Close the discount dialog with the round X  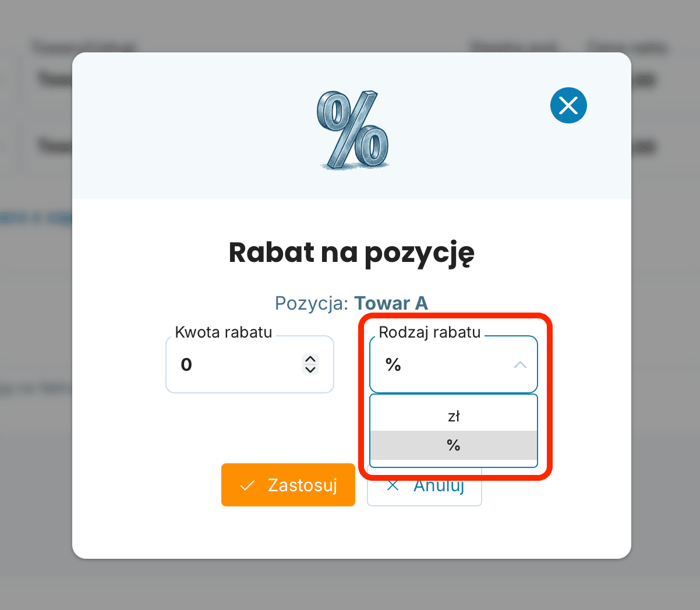(x=568, y=105)
